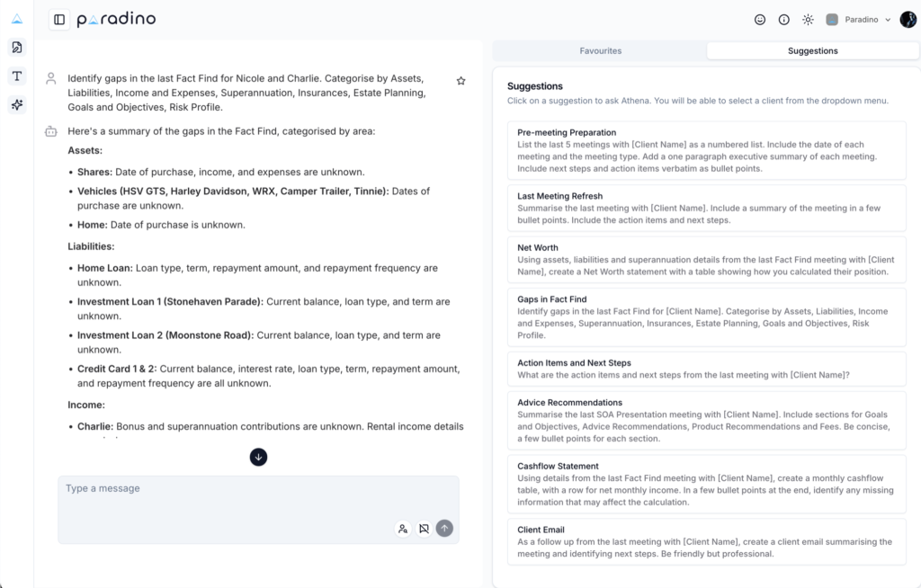Click the client search person icon

point(403,529)
